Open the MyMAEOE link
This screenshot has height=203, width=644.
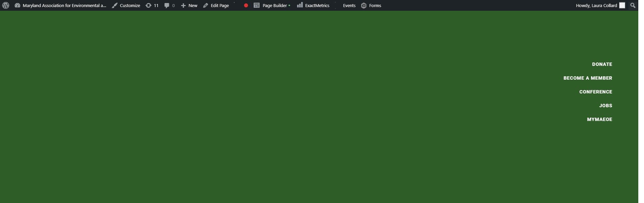[599, 119]
